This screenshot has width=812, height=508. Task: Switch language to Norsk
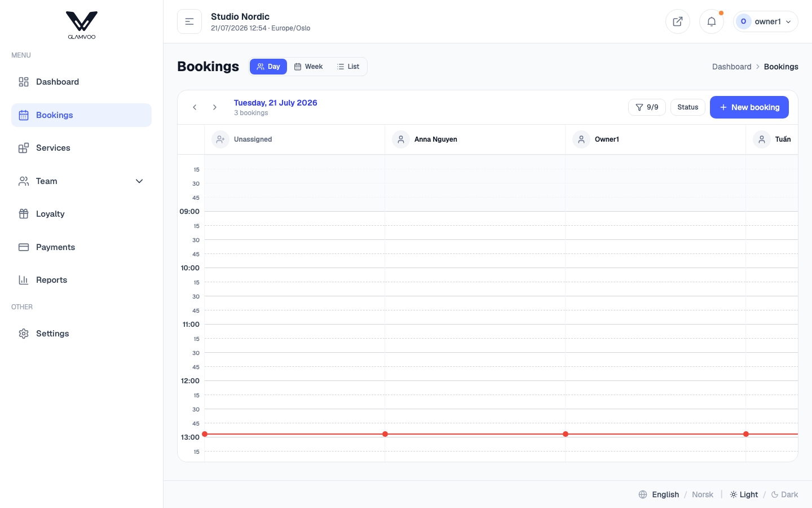pos(703,494)
